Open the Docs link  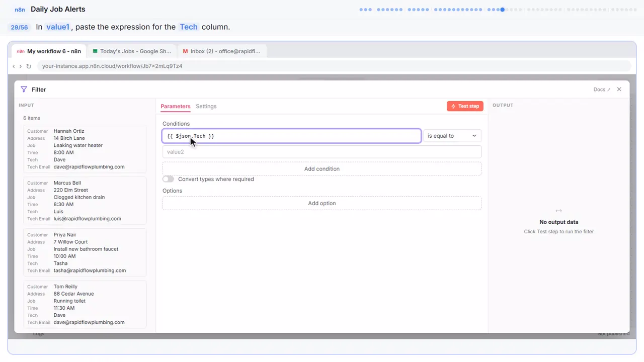[602, 89]
